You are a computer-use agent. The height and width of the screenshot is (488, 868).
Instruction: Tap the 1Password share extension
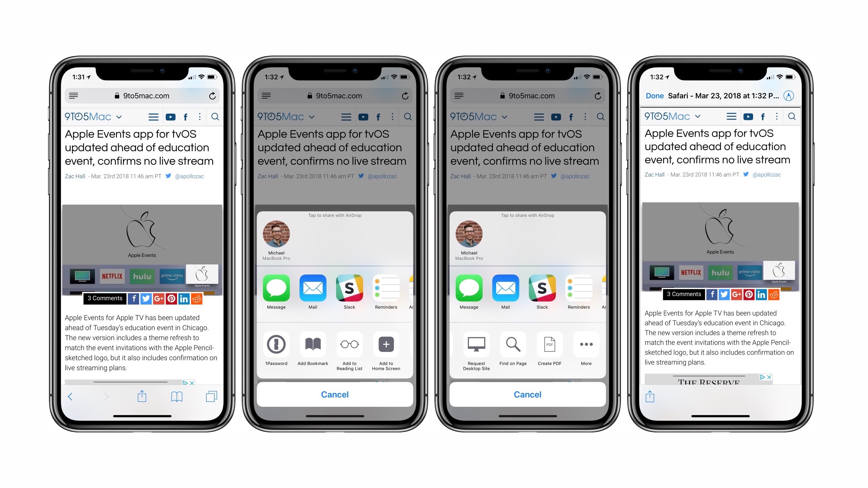(277, 344)
